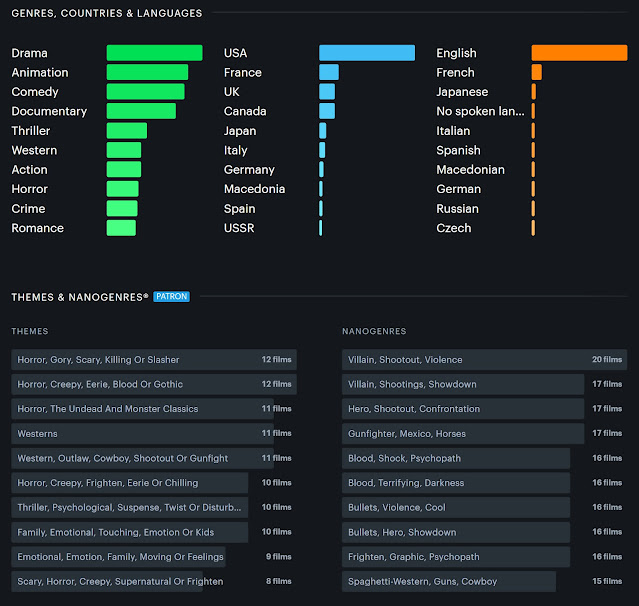
Task: Select the Italy country label
Action: click(x=236, y=150)
